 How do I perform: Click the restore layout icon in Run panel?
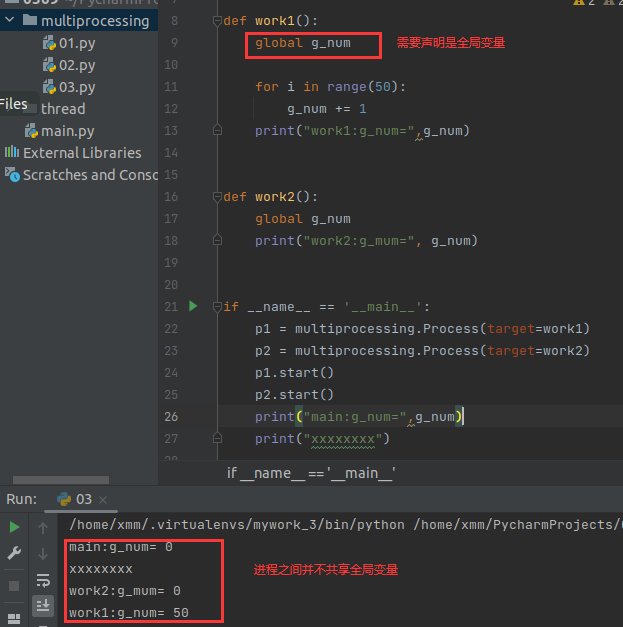(14, 619)
